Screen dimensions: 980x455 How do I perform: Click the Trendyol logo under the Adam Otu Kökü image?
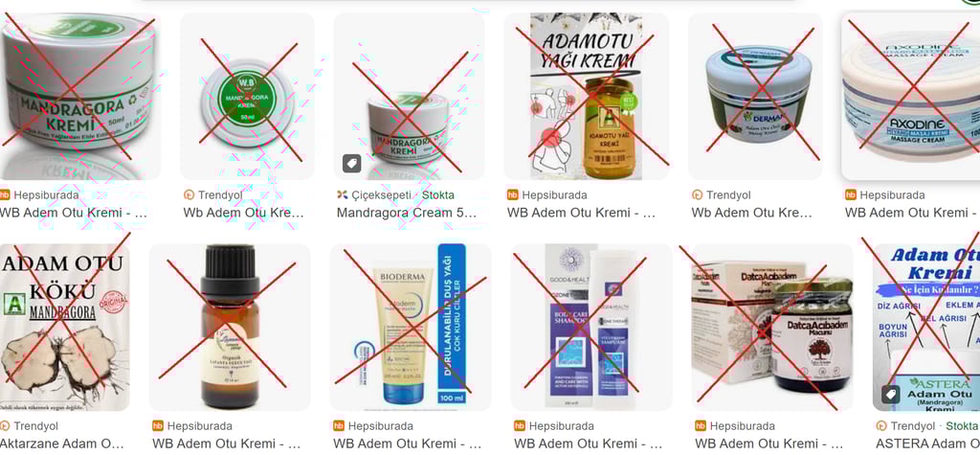(x=5, y=426)
